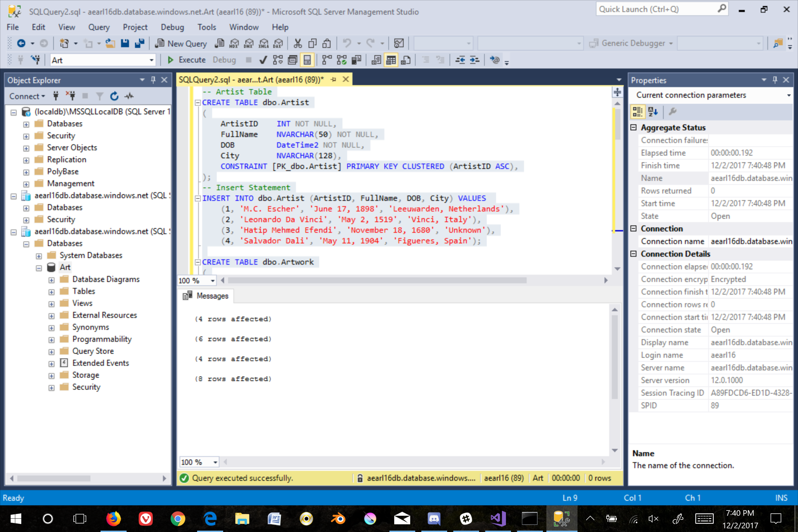Collapse the Aggregate Status property section
This screenshot has width=798, height=532.
coord(633,128)
